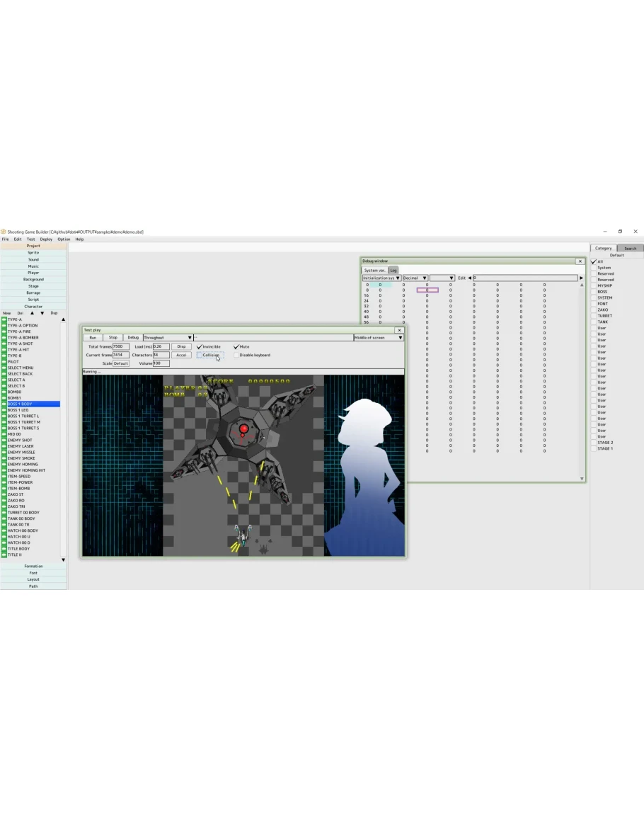644x818 pixels.
Task: Enable the Collision checkbox
Action: (x=200, y=356)
